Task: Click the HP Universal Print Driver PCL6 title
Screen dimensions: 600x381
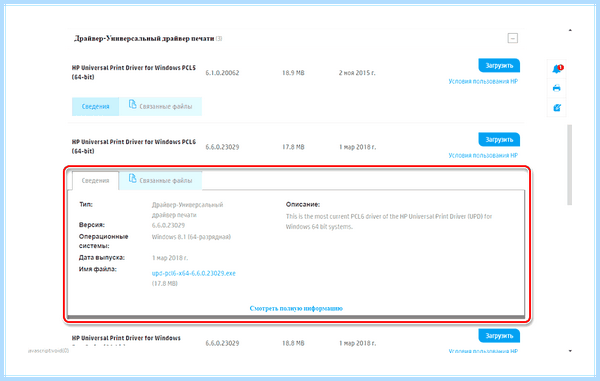Action: [x=134, y=147]
